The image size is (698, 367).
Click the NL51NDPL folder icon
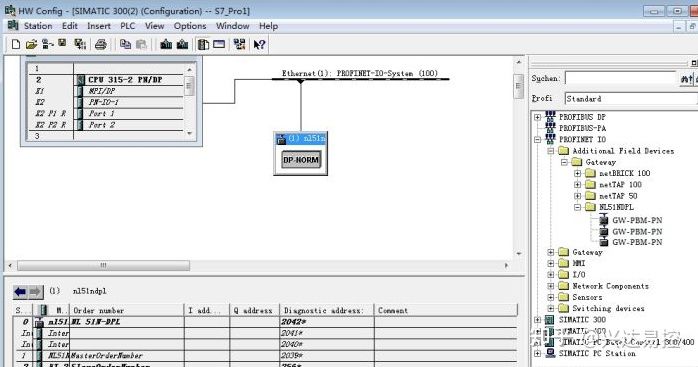(590, 207)
